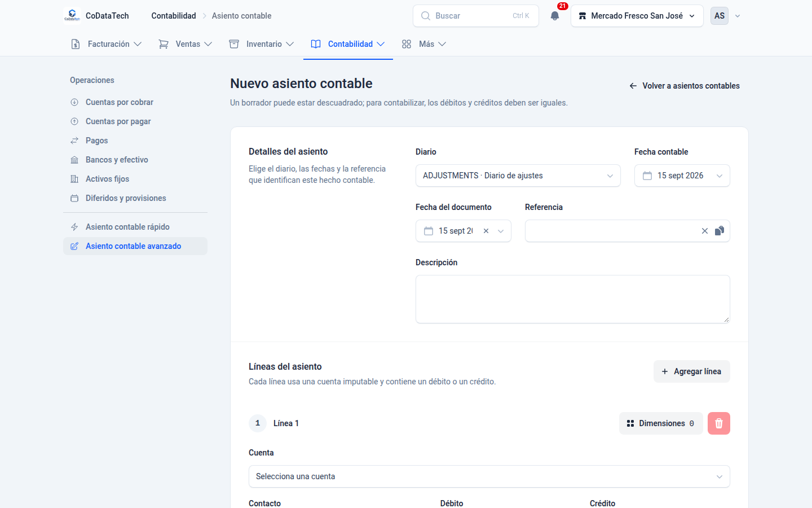
Task: Go to Volver a asientos contables
Action: click(x=685, y=86)
